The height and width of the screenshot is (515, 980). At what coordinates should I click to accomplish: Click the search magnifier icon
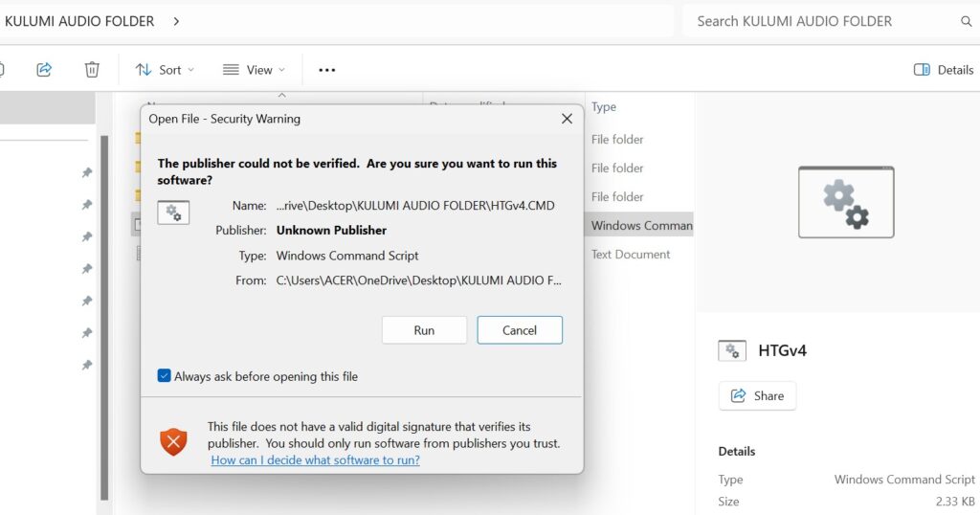tap(967, 21)
